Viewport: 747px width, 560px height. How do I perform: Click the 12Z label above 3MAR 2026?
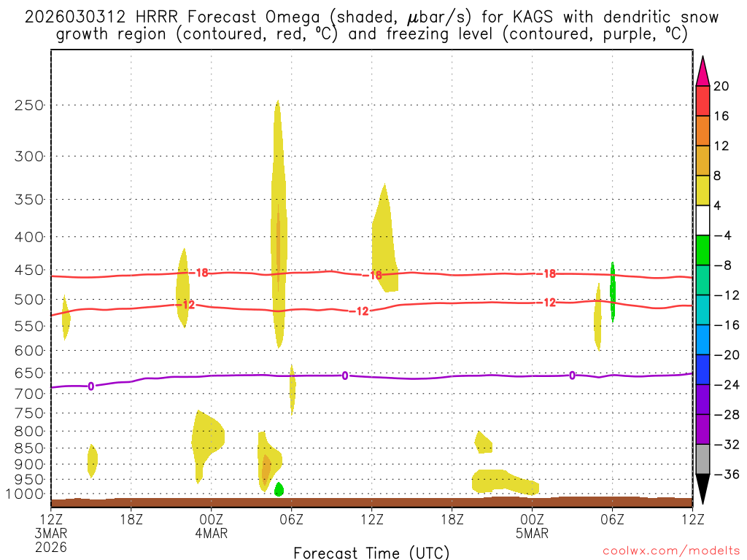click(51, 519)
